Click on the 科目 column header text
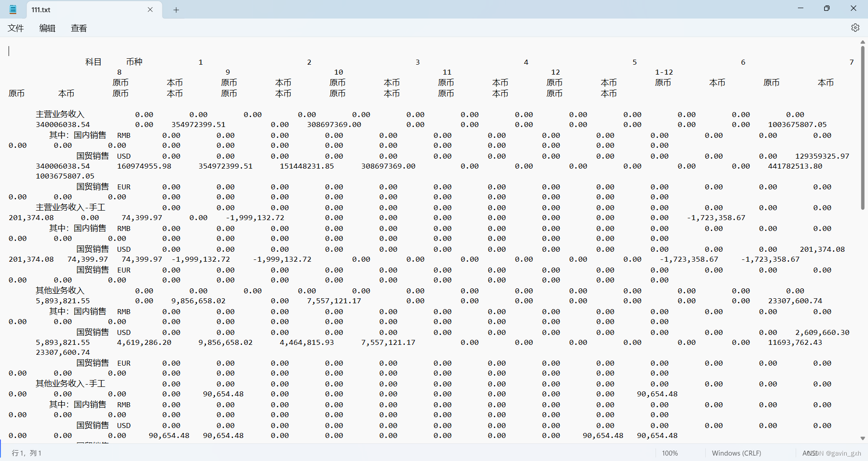The width and height of the screenshot is (868, 461). coord(93,62)
